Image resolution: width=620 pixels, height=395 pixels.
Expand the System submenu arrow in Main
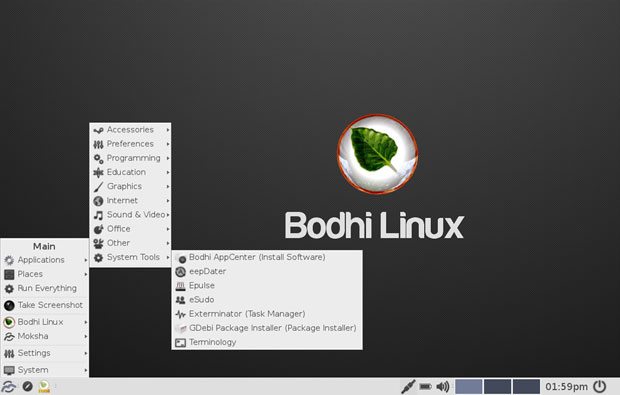(86, 370)
